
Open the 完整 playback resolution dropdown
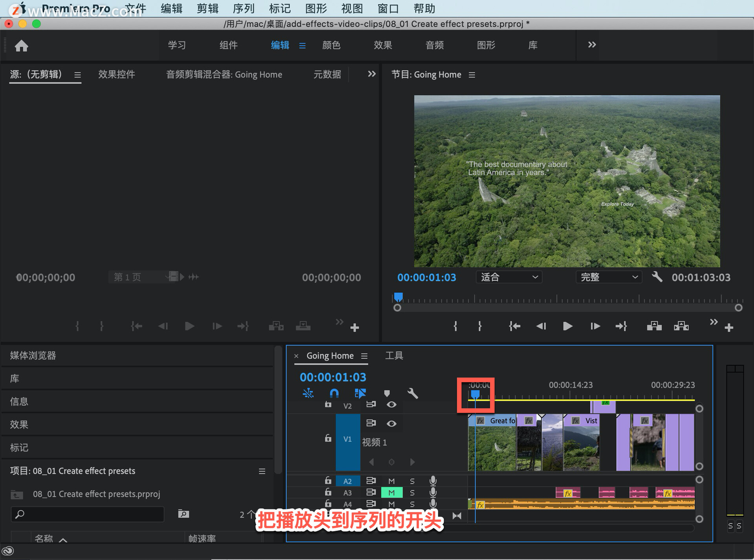(x=609, y=277)
